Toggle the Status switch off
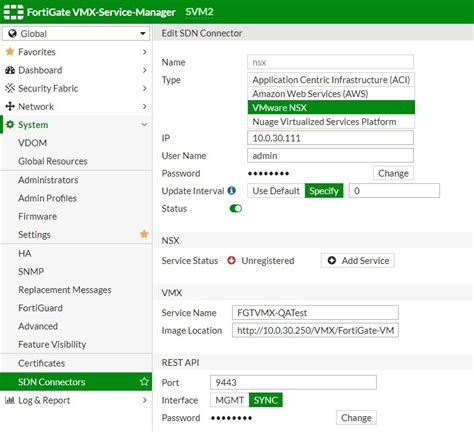The width and height of the screenshot is (474, 432). pyautogui.click(x=236, y=208)
